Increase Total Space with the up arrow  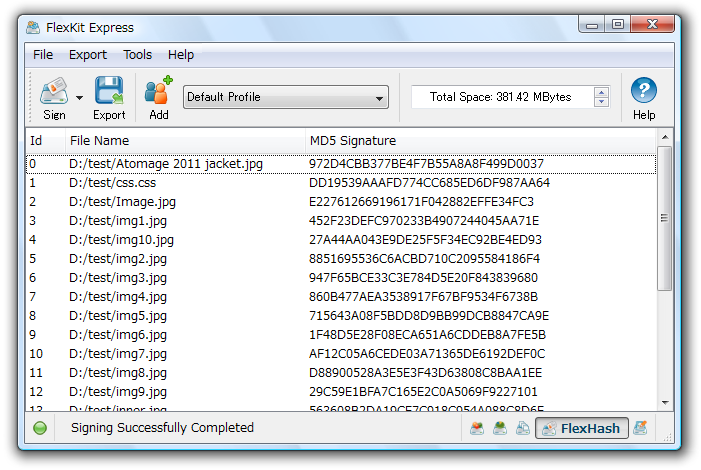click(601, 92)
